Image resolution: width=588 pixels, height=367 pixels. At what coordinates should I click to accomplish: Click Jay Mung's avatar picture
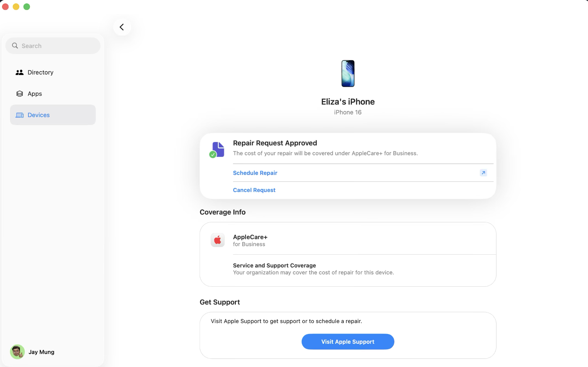[x=17, y=352]
